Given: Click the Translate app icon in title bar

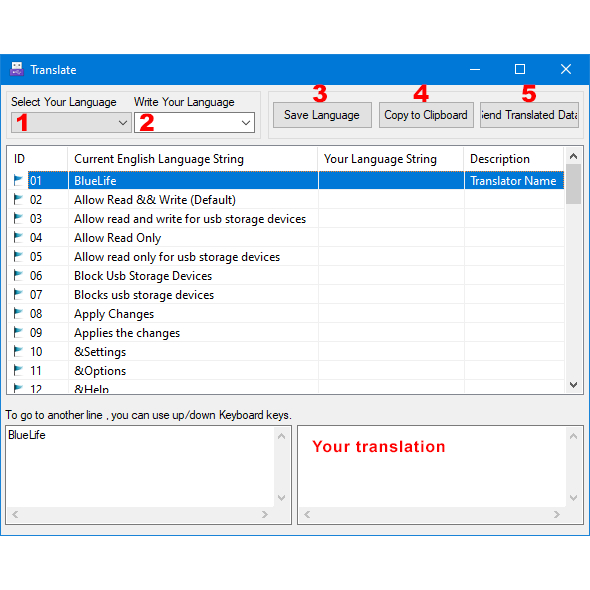Looking at the screenshot, I should click(x=17, y=69).
